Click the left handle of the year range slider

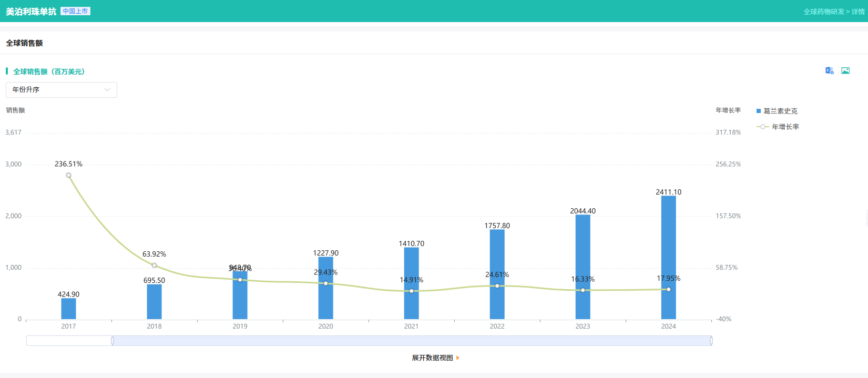(113, 341)
